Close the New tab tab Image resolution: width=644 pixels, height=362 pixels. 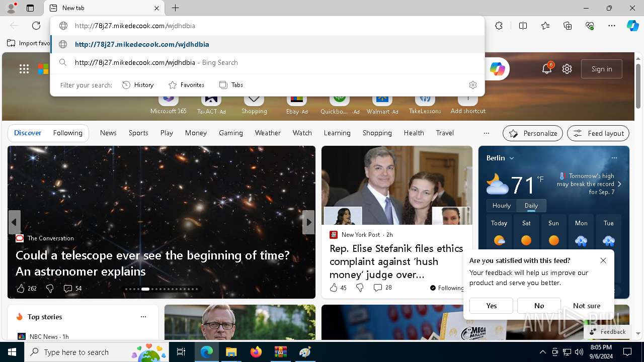coord(156,8)
